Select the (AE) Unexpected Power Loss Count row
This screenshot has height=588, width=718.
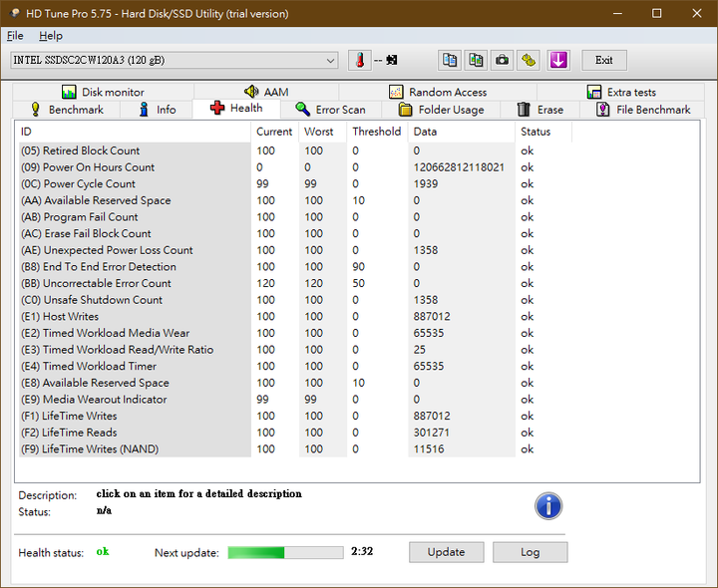click(x=293, y=250)
